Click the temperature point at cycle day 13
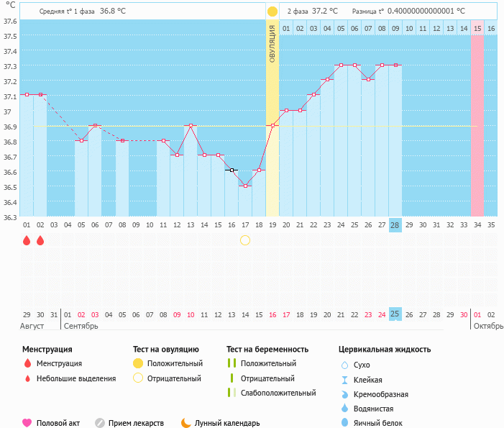The image size is (504, 428). pos(191,126)
